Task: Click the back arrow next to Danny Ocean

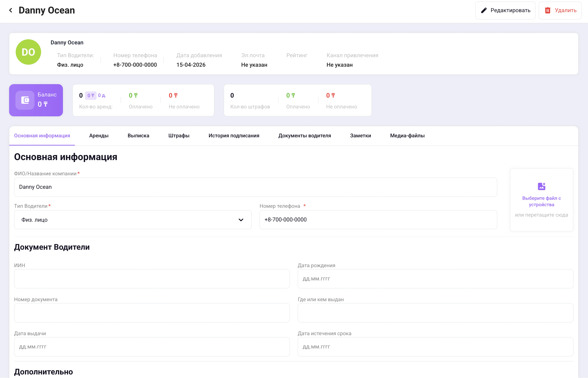Action: [x=11, y=10]
